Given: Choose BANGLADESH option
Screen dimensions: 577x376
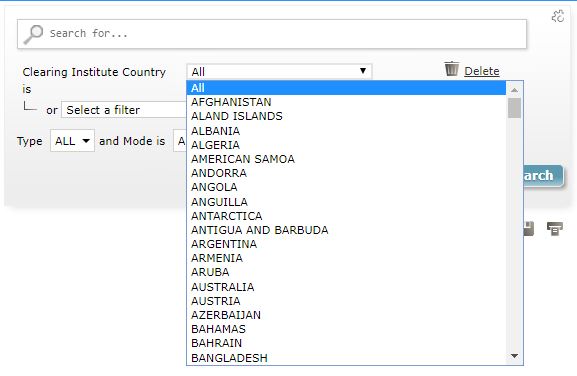Looking at the screenshot, I should coord(346,358).
